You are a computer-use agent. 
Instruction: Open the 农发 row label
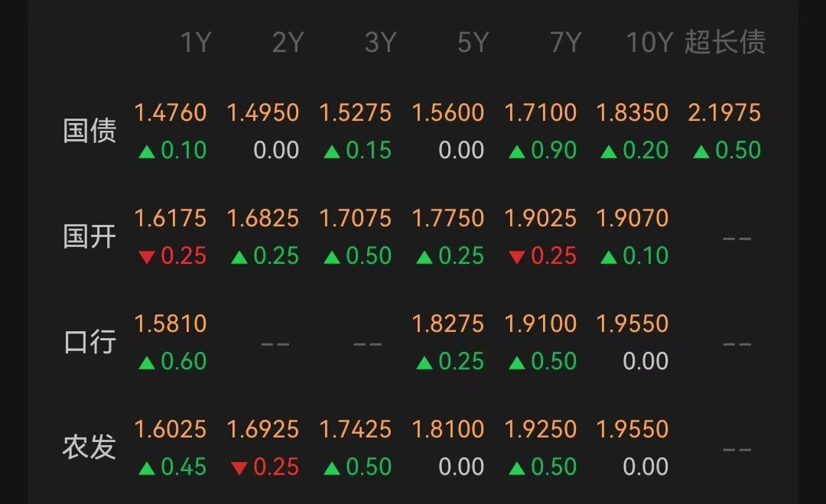(x=89, y=447)
